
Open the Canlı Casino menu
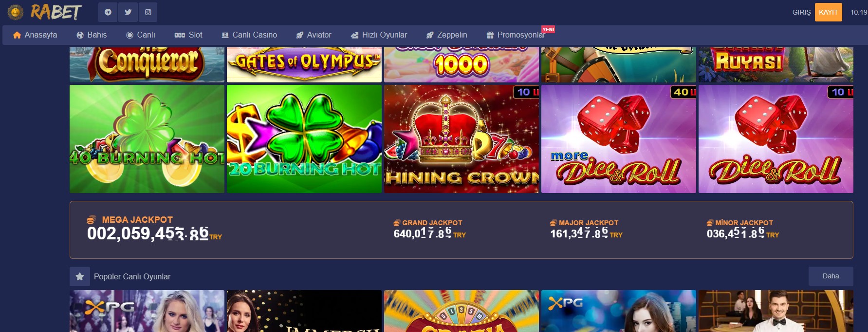tap(249, 35)
